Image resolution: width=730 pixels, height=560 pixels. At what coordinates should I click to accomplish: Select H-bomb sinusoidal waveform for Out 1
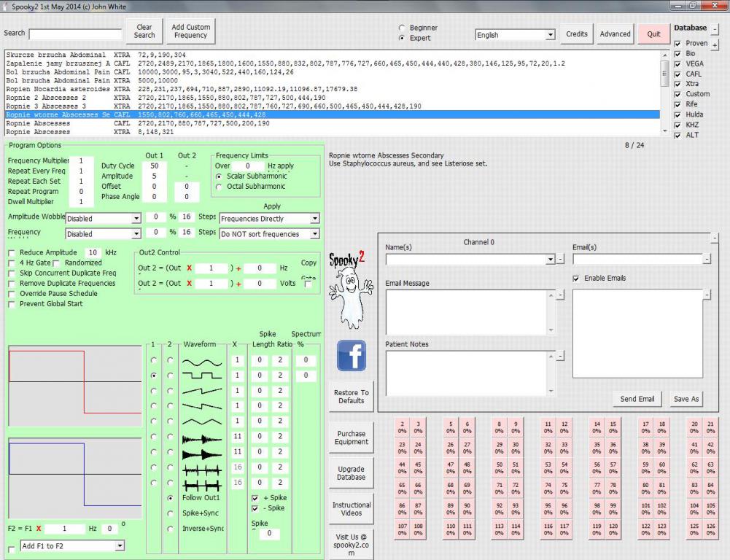pyautogui.click(x=154, y=467)
